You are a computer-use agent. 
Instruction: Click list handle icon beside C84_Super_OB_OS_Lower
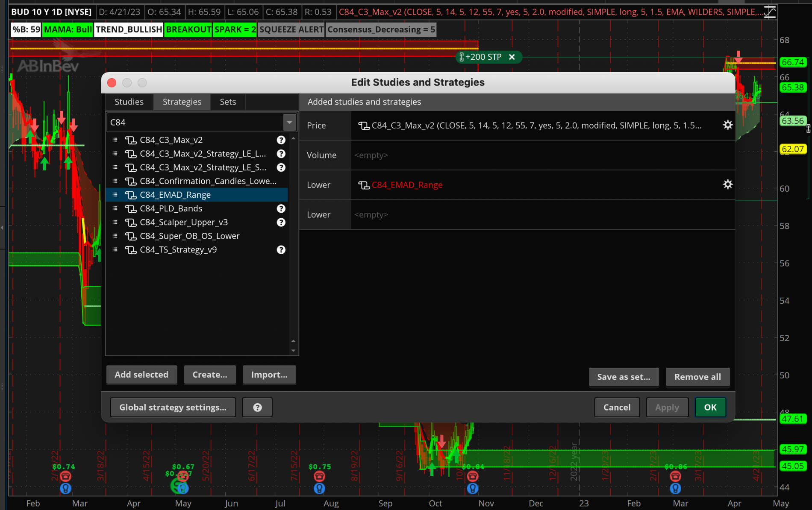coord(115,236)
